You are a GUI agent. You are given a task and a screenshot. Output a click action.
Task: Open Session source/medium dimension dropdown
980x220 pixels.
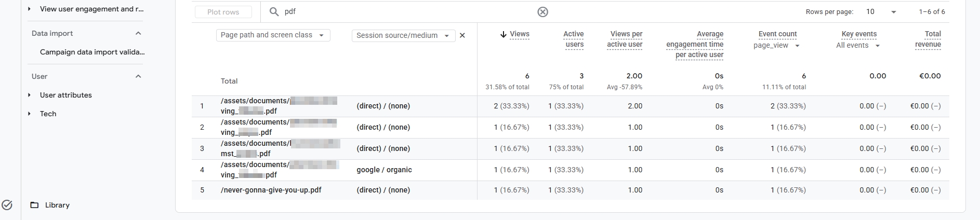tap(403, 35)
